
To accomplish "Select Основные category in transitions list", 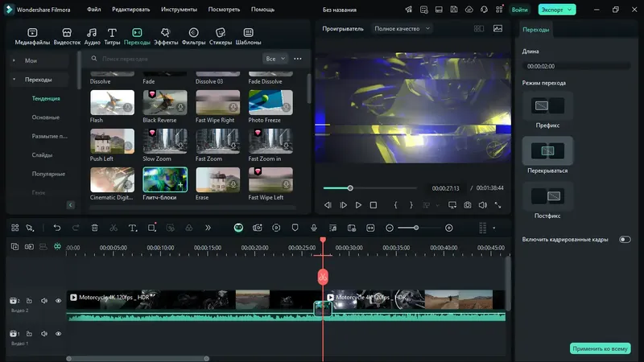I will tap(45, 117).
